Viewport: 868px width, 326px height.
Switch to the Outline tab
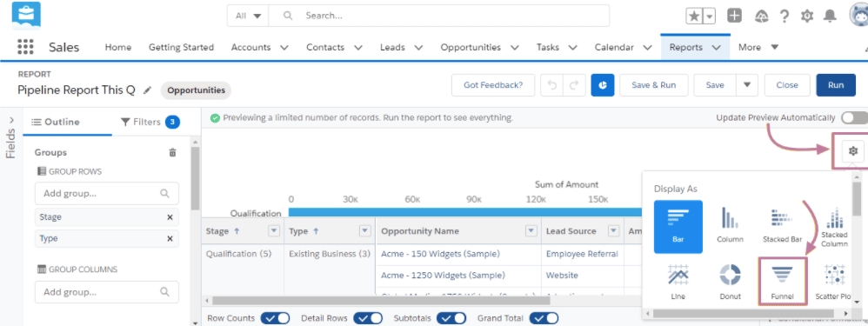click(56, 122)
